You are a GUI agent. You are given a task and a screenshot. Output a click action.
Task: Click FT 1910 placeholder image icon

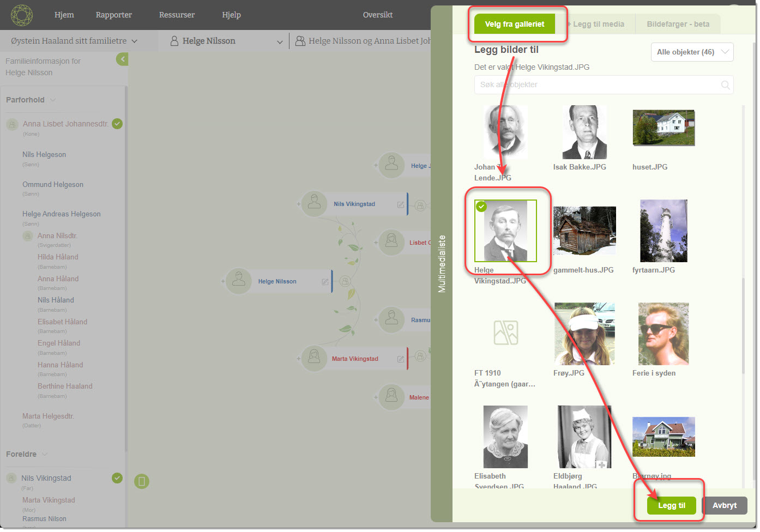tap(505, 332)
